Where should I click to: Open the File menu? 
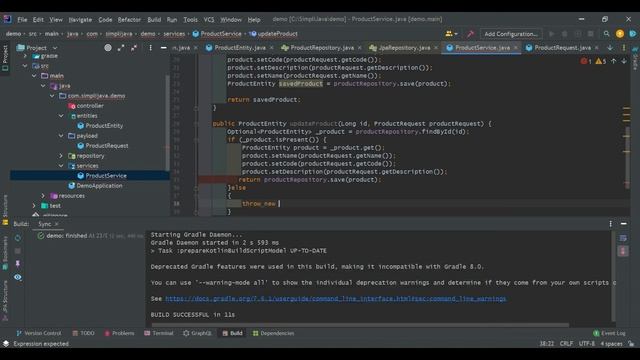click(x=22, y=20)
